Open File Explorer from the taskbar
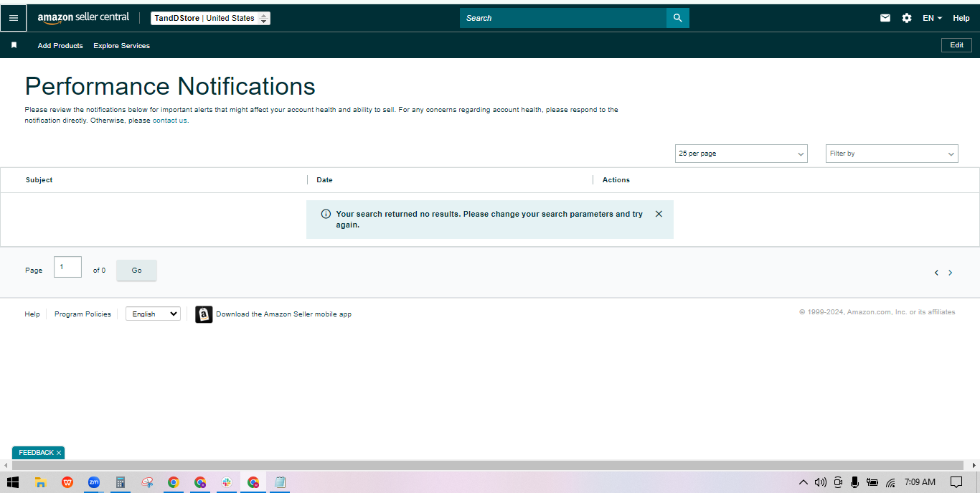This screenshot has height=493, width=980. (x=41, y=482)
